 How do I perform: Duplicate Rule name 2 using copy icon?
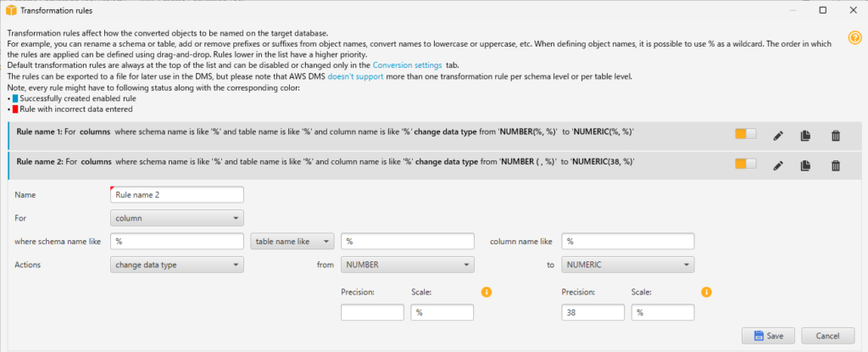pos(805,165)
